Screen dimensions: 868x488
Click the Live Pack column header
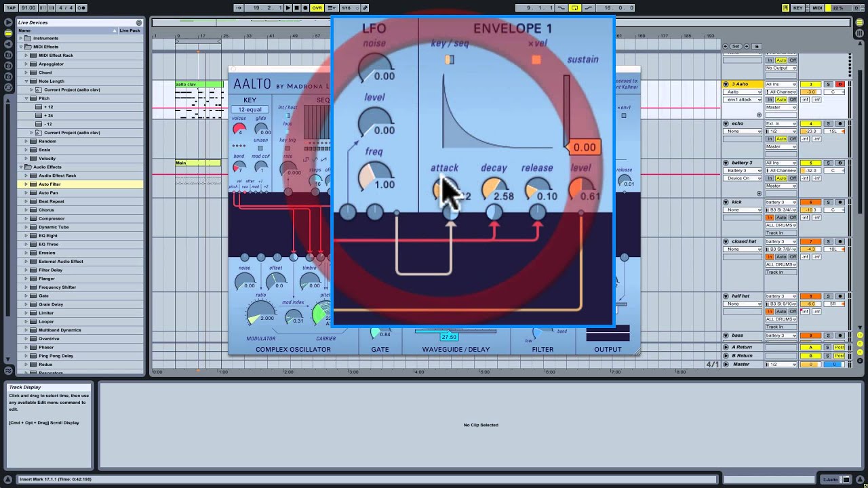click(130, 30)
